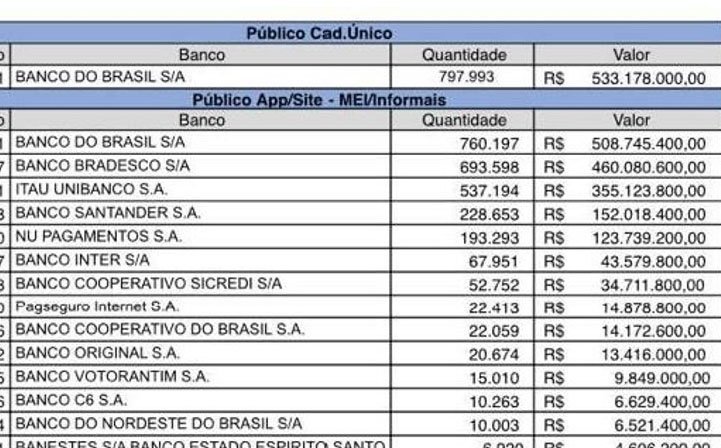This screenshot has width=721, height=448.
Task: Select NU PAGAMENTOS S.A. cell
Action: point(201,236)
